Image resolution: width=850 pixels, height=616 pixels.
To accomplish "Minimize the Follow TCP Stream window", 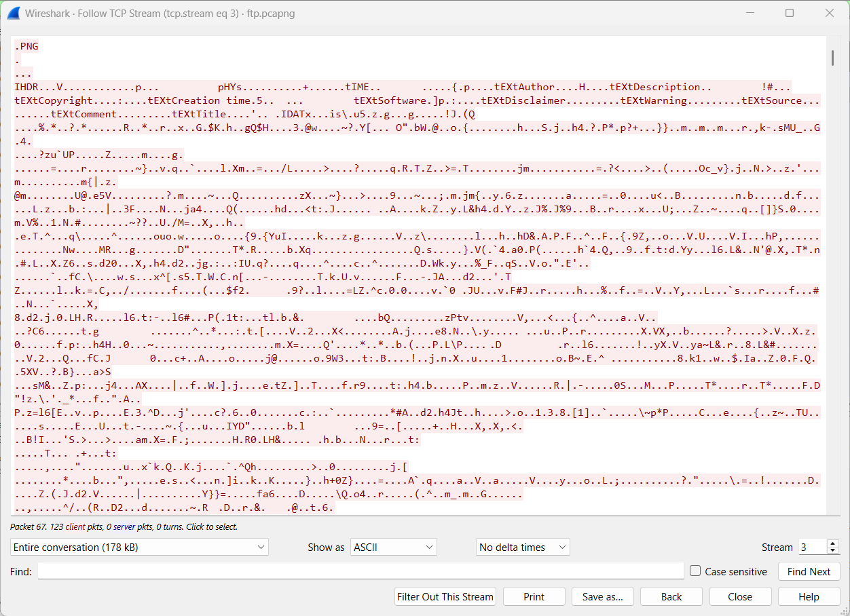I will 750,13.
